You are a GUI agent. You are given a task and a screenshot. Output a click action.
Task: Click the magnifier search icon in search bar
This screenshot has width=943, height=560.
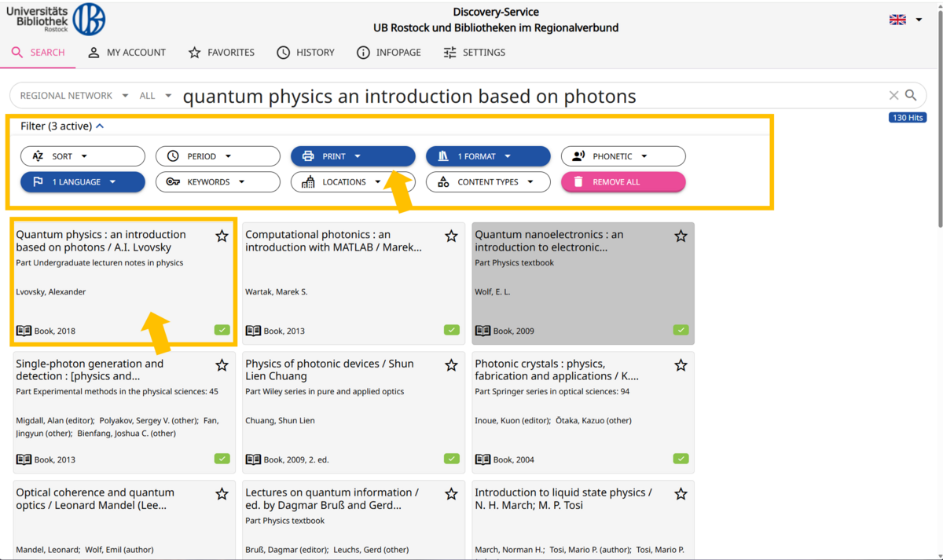click(x=911, y=95)
